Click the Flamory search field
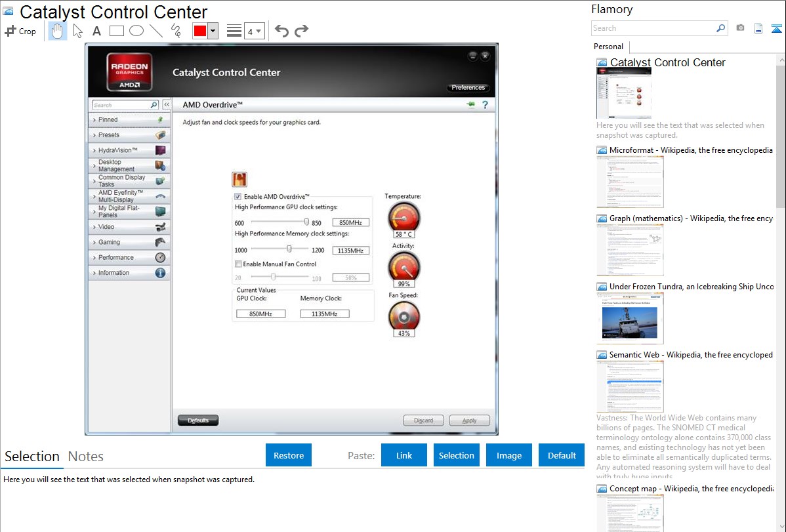Screen dimensions: 786x532 click(653, 28)
